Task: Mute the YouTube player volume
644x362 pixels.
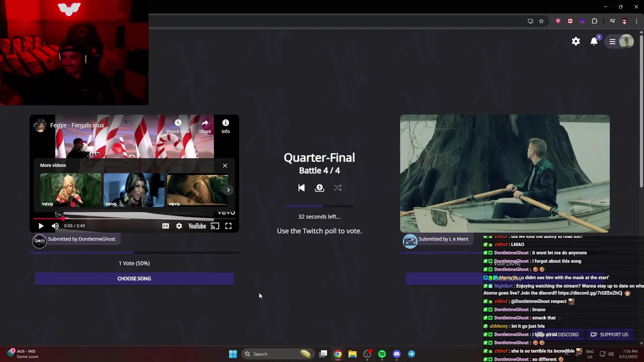Action: [x=55, y=226]
